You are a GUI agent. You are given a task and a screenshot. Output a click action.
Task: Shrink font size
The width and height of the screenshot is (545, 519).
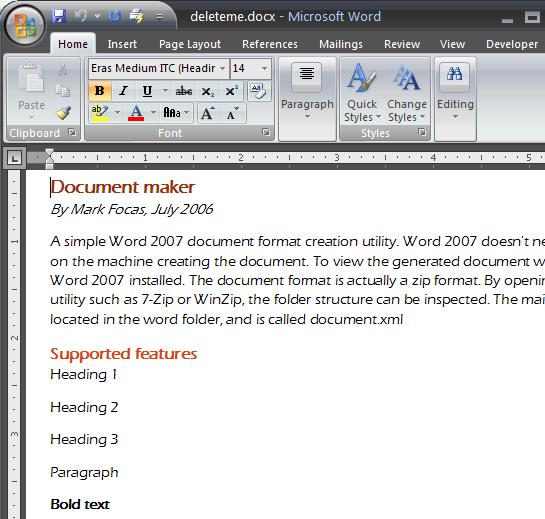[232, 113]
